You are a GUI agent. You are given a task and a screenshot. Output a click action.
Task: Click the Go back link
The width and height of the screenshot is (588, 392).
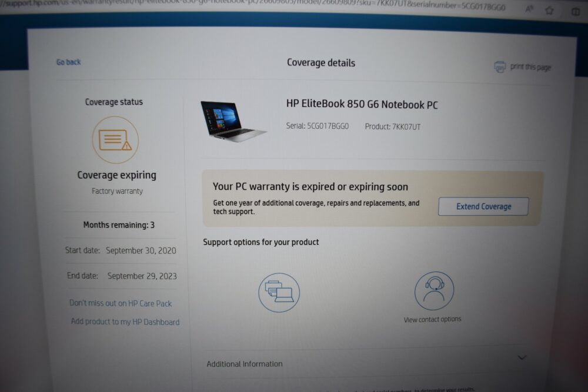tap(69, 62)
